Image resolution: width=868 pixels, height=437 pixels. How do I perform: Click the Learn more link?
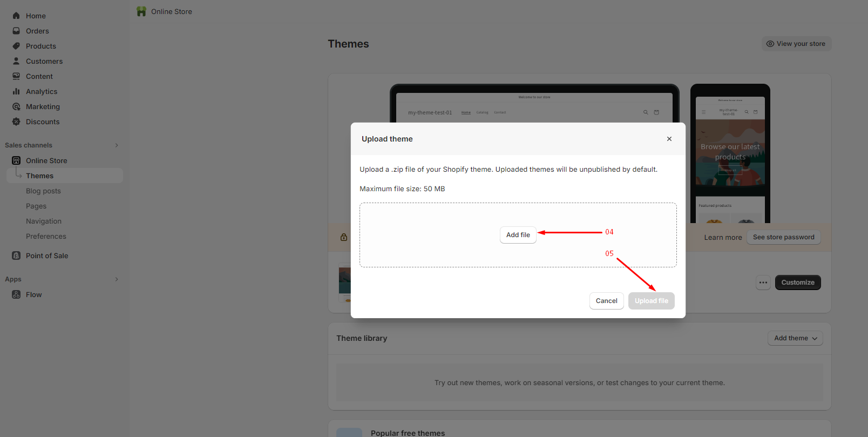pyautogui.click(x=723, y=237)
